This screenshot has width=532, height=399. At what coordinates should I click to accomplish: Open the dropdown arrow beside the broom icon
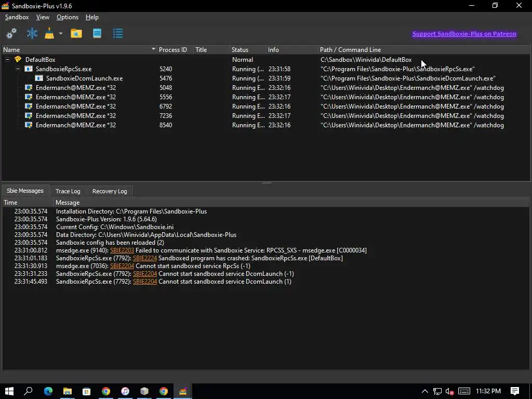61,33
